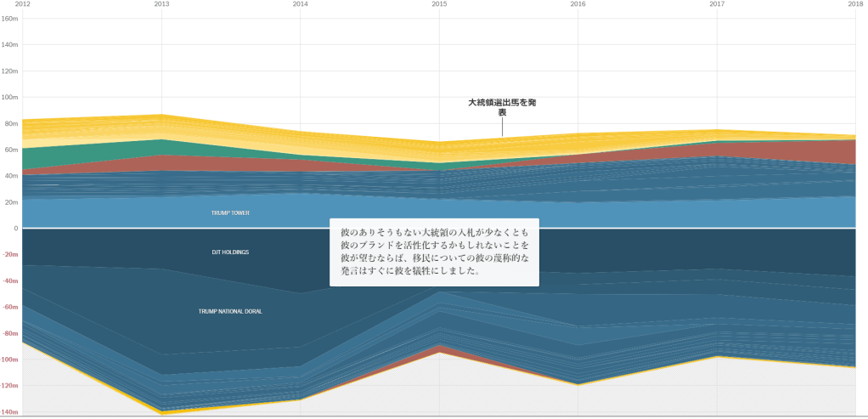Viewport: 868px width, 419px height.
Task: Click the 2016 year axis label
Action: [x=578, y=4]
